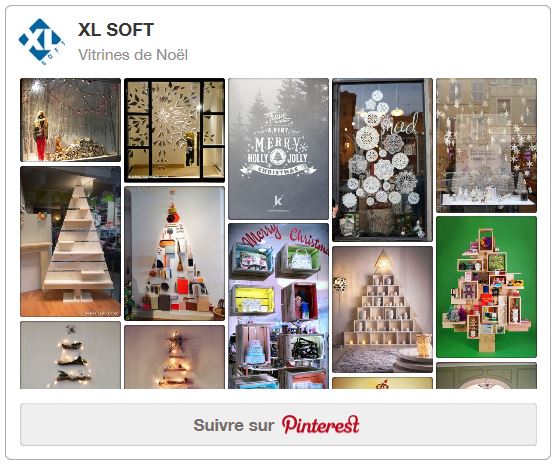Click the white owl figurine in shelf pin
The height and width of the screenshot is (465, 558).
click(x=423, y=345)
